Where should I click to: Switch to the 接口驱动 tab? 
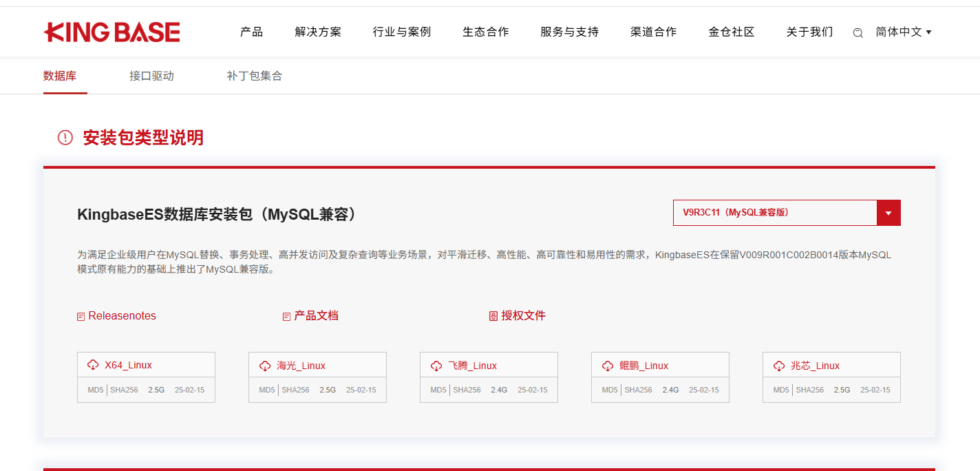point(151,76)
